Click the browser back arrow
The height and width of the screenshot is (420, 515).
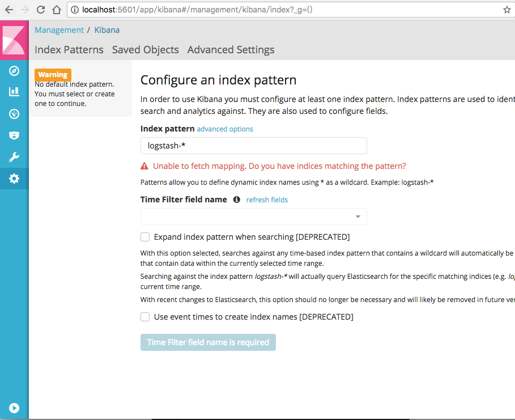coord(9,10)
